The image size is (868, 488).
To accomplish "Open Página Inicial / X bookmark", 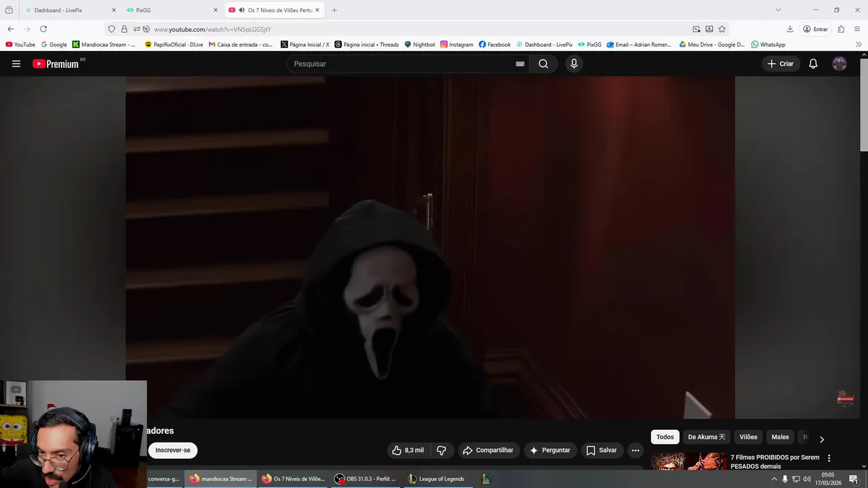I will 304,45.
